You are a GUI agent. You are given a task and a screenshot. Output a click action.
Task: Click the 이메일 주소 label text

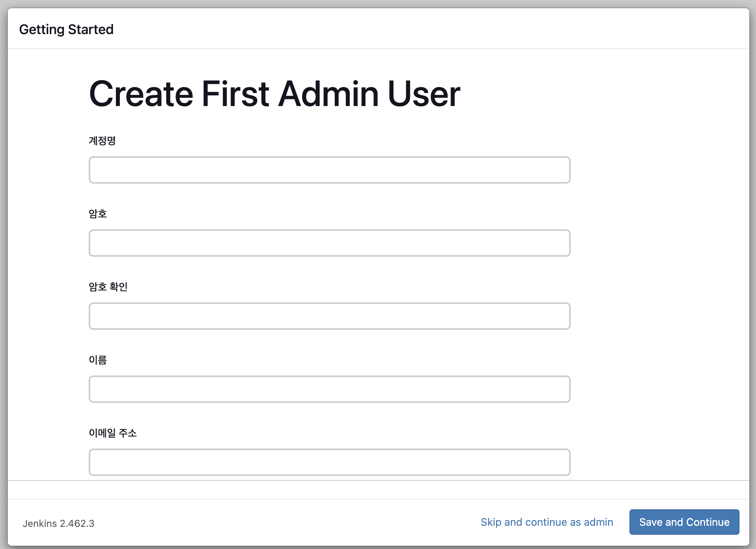(113, 433)
